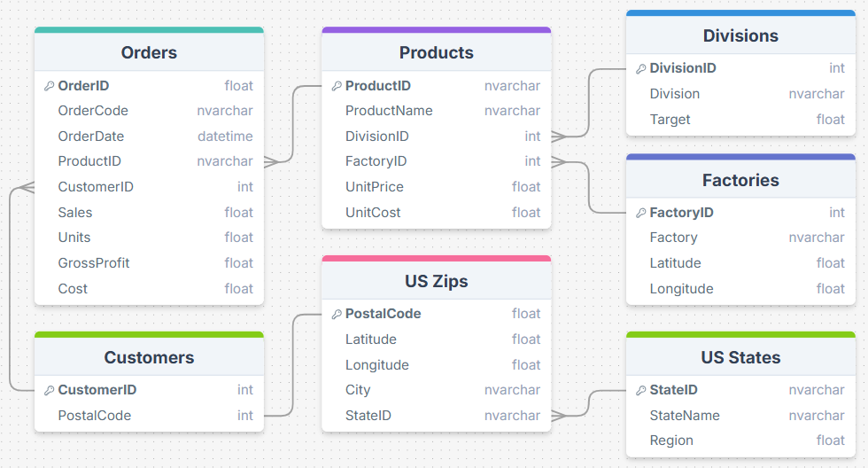The width and height of the screenshot is (868, 468).
Task: Click the teal color bar above Orders
Action: [x=149, y=30]
